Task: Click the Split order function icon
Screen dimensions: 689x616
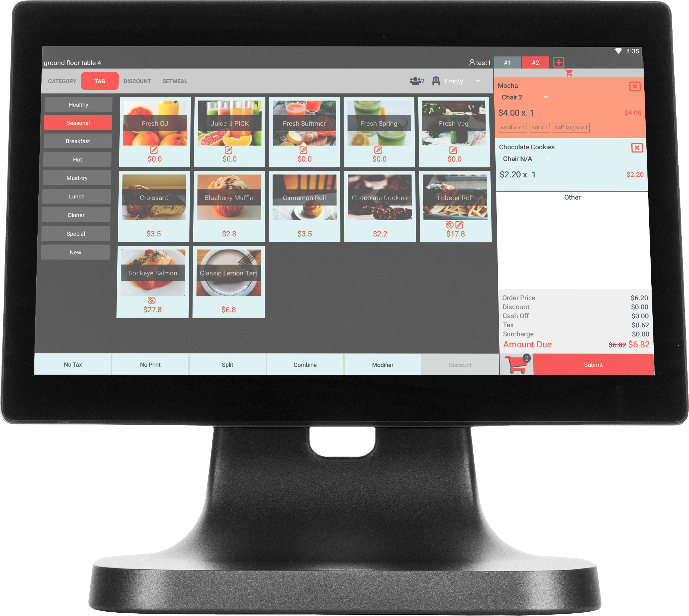Action: 225,365
